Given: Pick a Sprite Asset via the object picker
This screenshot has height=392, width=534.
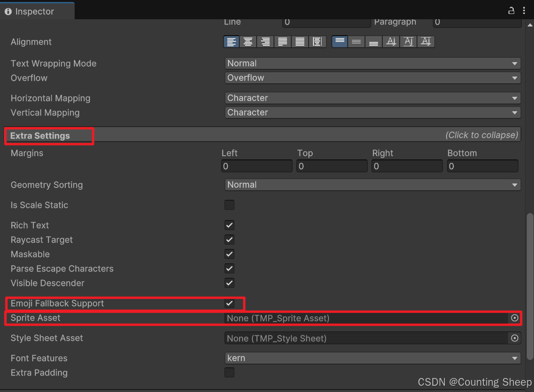Looking at the screenshot, I should tap(515, 318).
